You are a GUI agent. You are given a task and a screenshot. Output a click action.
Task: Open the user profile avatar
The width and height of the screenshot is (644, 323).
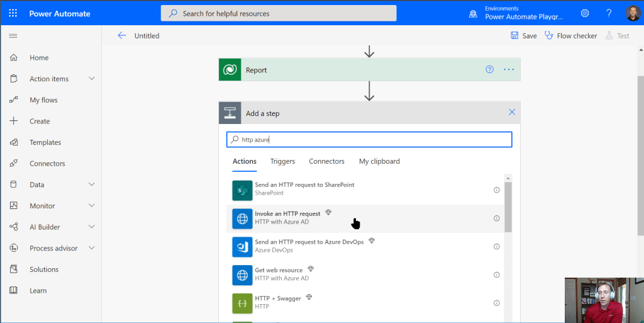(633, 13)
